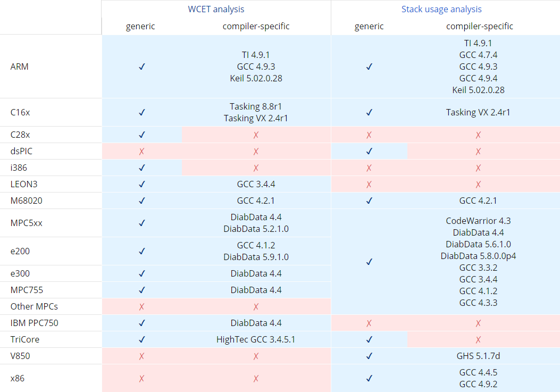Viewport: 560px width, 392px height.
Task: Select the C16x row label
Action: (x=20, y=113)
